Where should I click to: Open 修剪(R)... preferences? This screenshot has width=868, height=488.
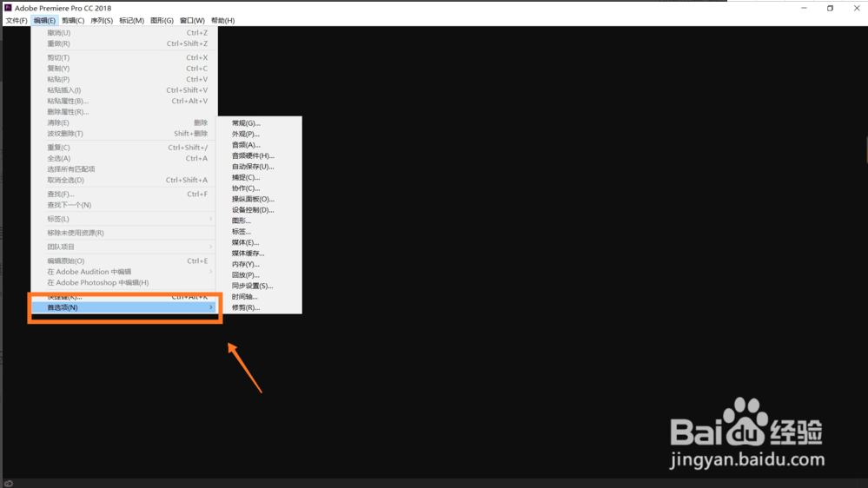click(259, 307)
